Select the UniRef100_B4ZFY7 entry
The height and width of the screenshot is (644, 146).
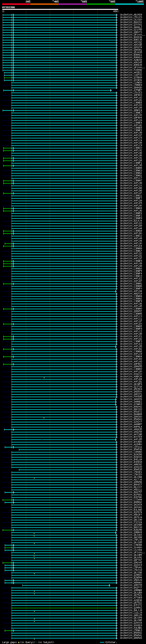[x=131, y=588]
